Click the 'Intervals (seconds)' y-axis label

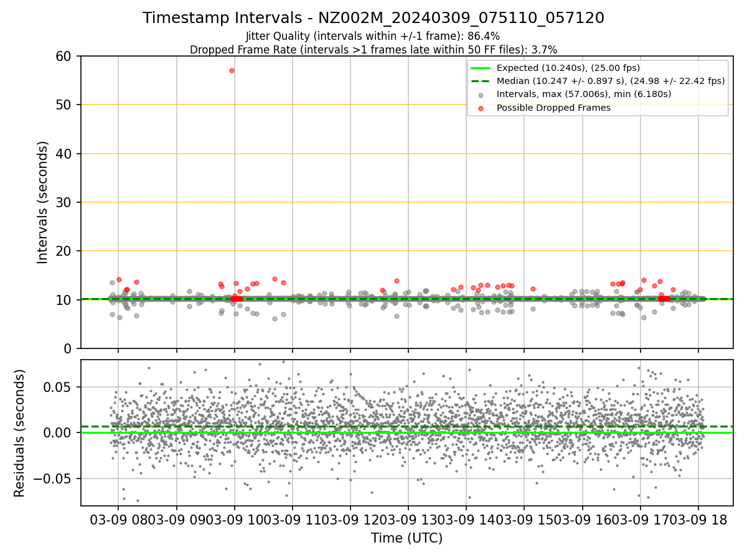(42, 202)
